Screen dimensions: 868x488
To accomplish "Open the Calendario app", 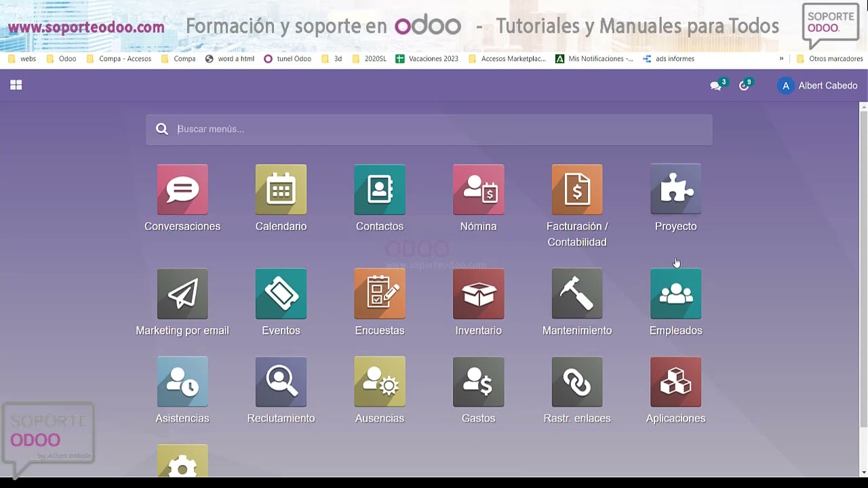I will point(281,190).
